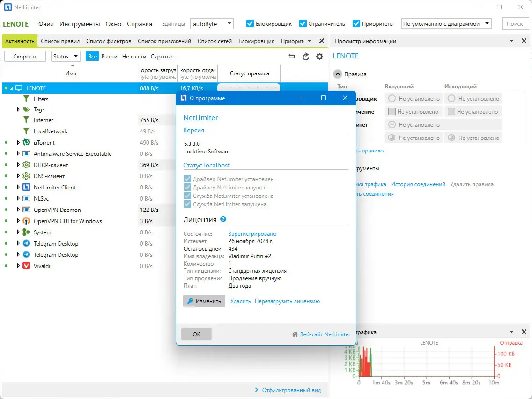Open the Справка menu
Screen dimensions: 532x399
[140, 24]
